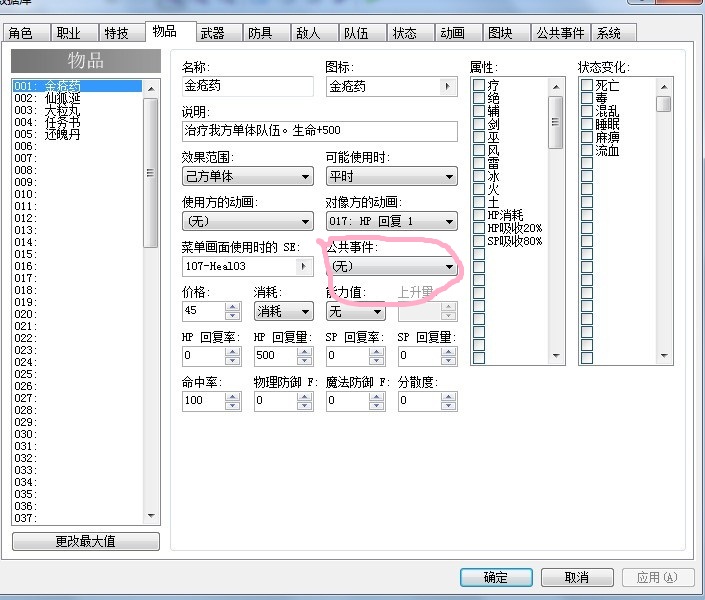Open the 图标 picker arrow
This screenshot has height=600, width=705.
tap(447, 86)
